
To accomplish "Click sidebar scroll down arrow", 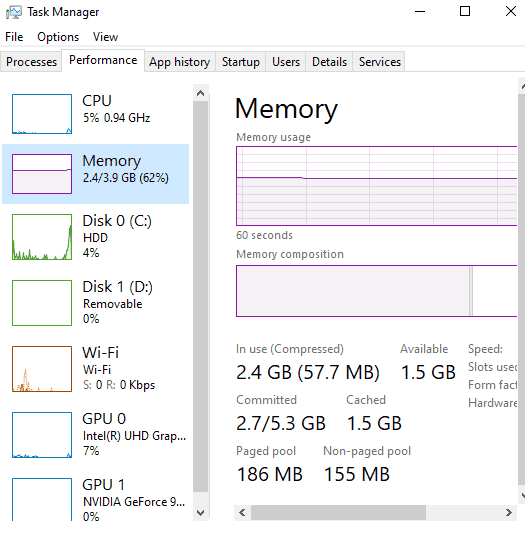I will (201, 513).
